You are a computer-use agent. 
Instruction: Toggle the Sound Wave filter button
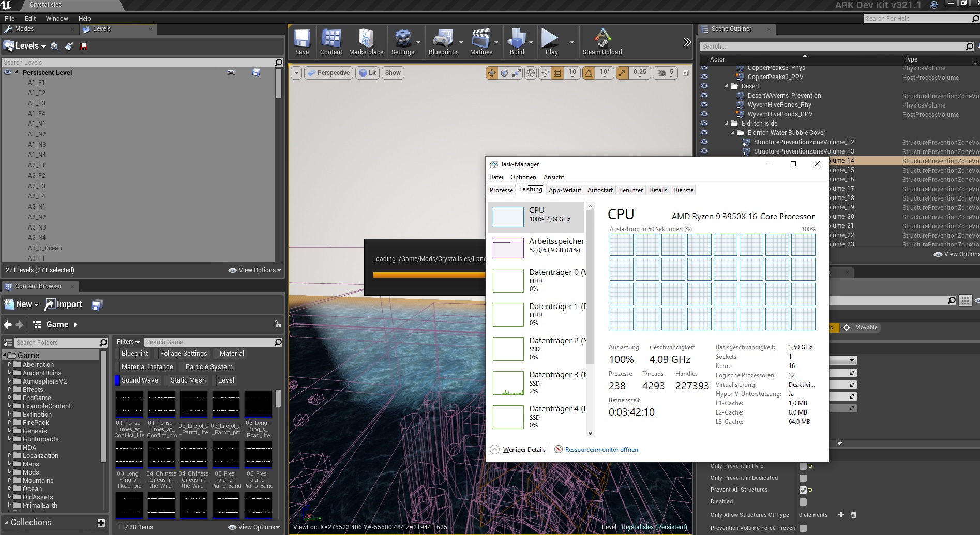(137, 380)
